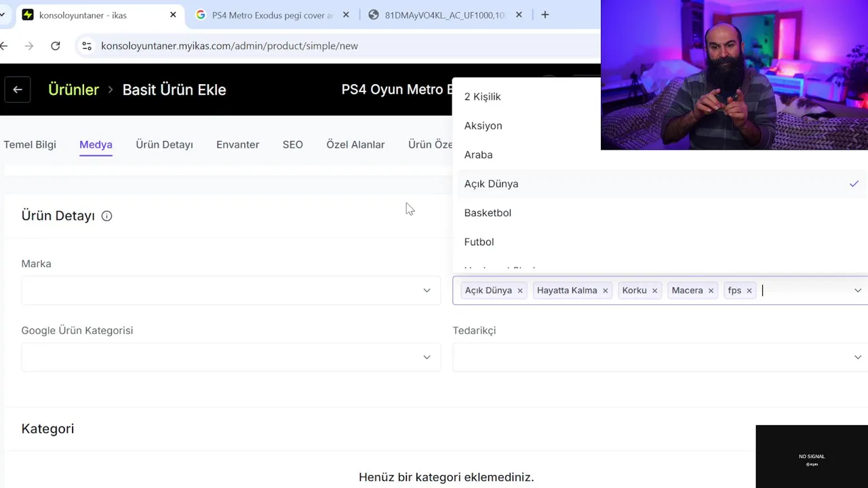The image size is (868, 488).
Task: Select Aksiyon from the tag list
Action: (x=660, y=125)
